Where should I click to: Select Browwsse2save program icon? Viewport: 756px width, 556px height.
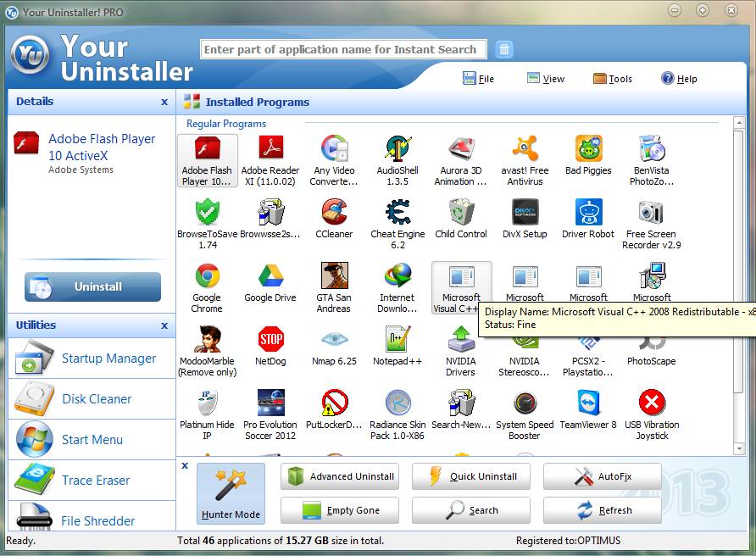271,212
